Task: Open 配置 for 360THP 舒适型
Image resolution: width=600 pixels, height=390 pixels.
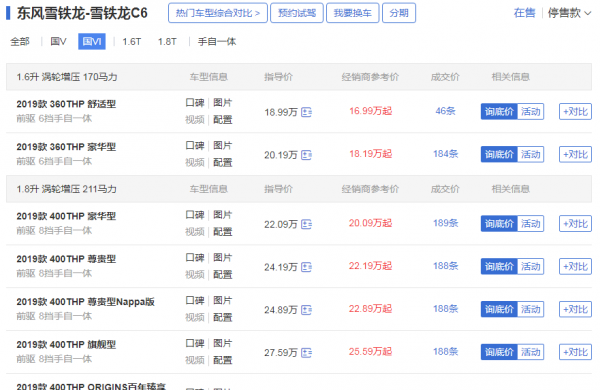Action: [x=223, y=120]
